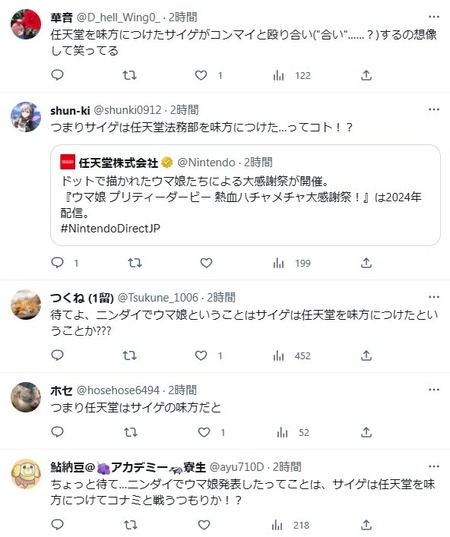Viewport: 450px width, 537px height.
Task: Reply to 華音's tweet
Action: pos(57,75)
